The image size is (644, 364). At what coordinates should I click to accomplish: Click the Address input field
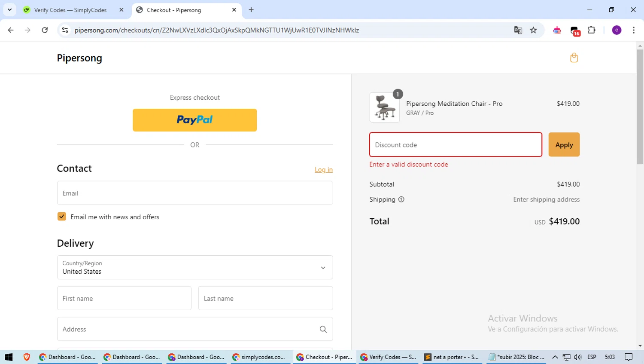(x=195, y=329)
